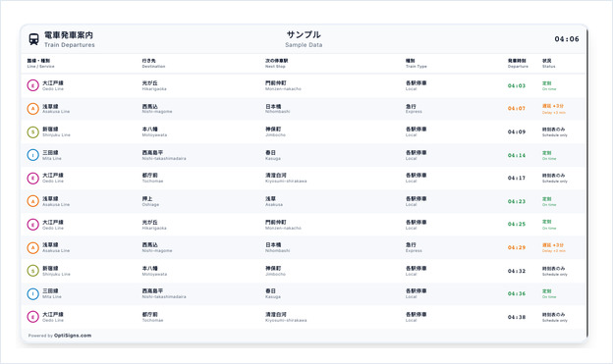Click the Train Type column header

click(416, 63)
